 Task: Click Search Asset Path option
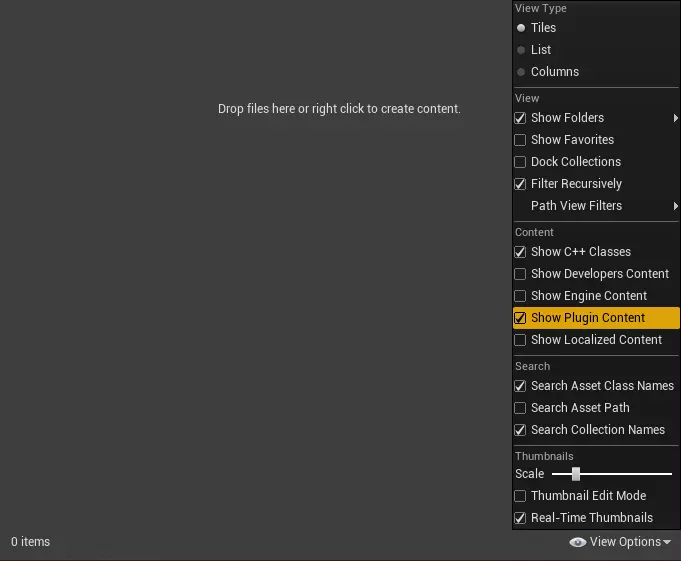(580, 408)
